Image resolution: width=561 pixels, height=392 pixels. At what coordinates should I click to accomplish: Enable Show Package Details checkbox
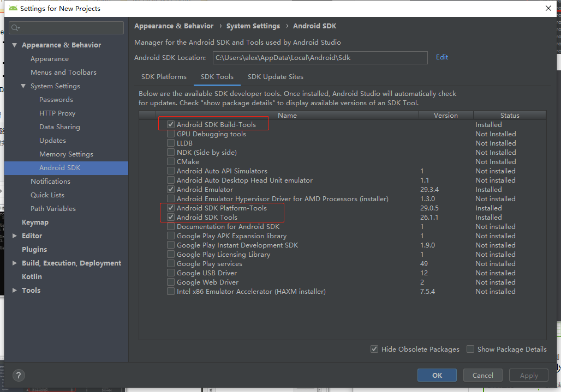pyautogui.click(x=470, y=349)
